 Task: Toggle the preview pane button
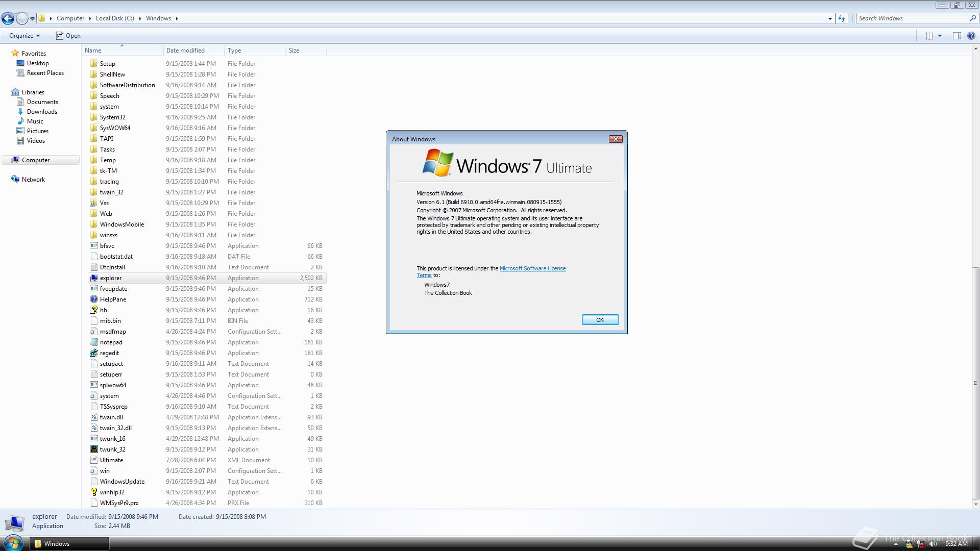point(957,36)
